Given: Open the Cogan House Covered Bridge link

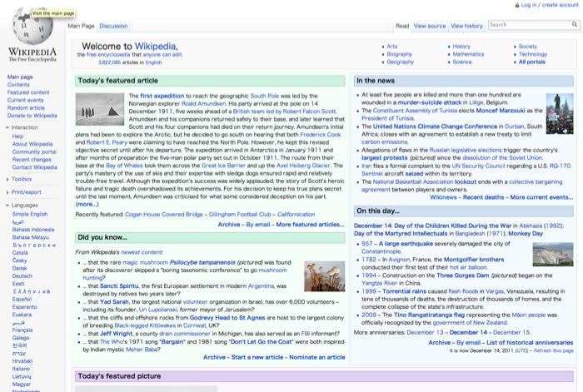Looking at the screenshot, I should click(163, 215).
